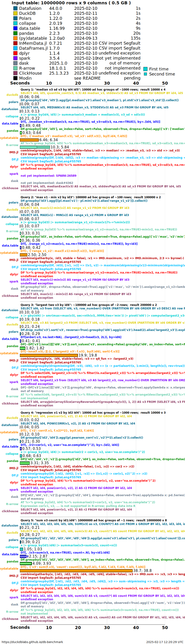Click the '4.09; 3.93' timing value
The height and width of the screenshot is (644, 185).
coord(42,563)
